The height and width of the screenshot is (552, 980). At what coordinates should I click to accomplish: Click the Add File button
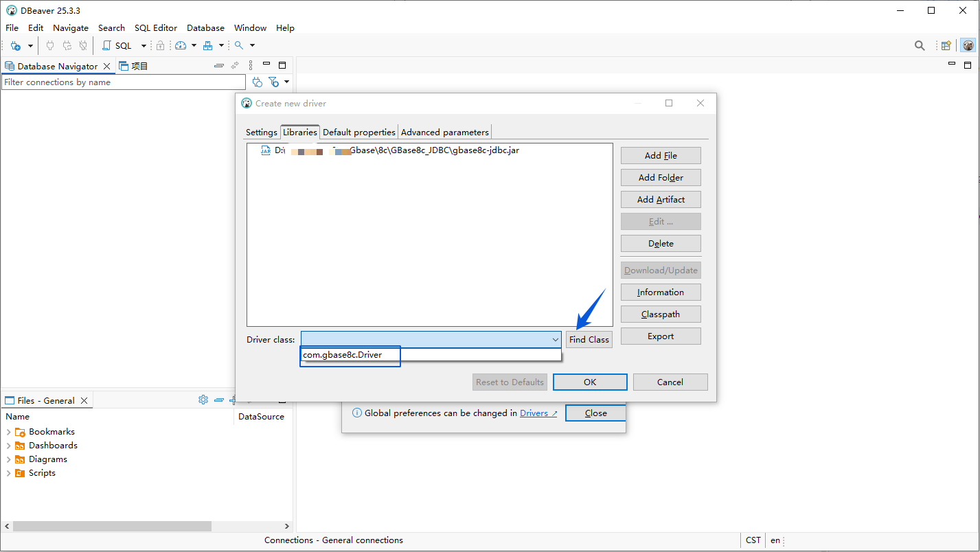661,156
